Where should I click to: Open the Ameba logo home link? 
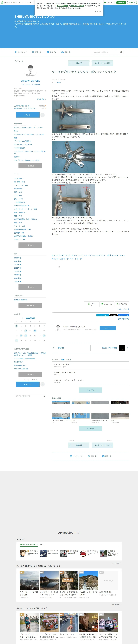(x=5, y=2)
